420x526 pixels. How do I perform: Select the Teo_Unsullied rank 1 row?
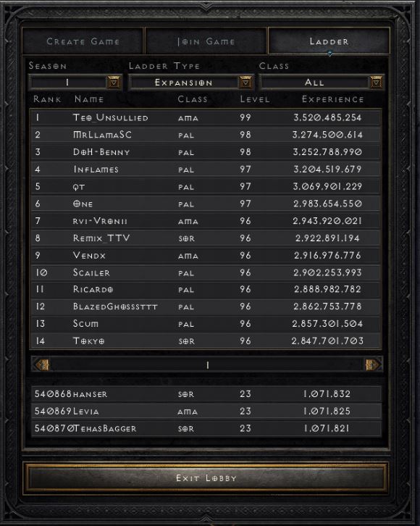(206, 117)
